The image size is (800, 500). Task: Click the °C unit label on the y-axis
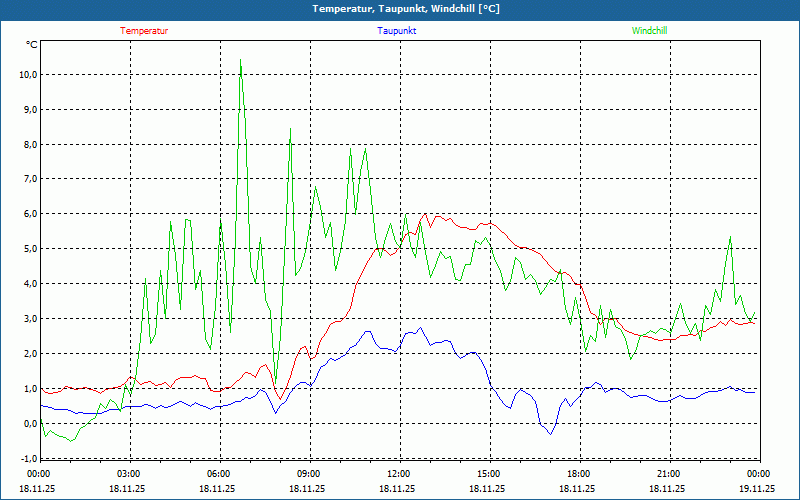tap(31, 45)
